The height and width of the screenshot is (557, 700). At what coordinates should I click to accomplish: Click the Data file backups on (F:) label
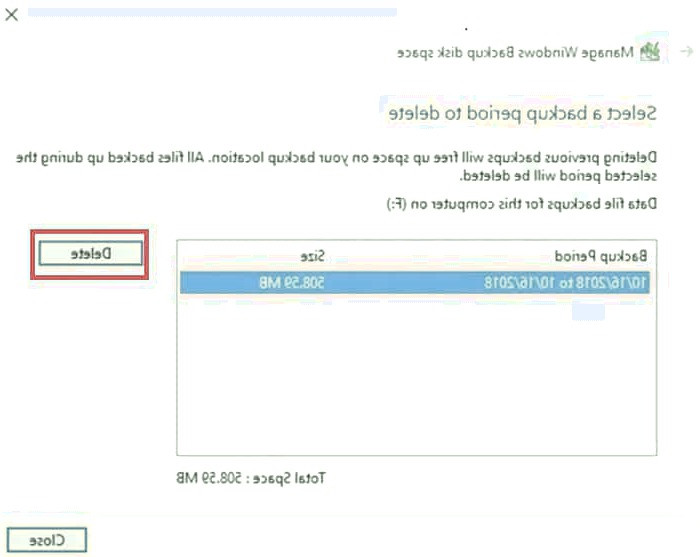tap(521, 204)
